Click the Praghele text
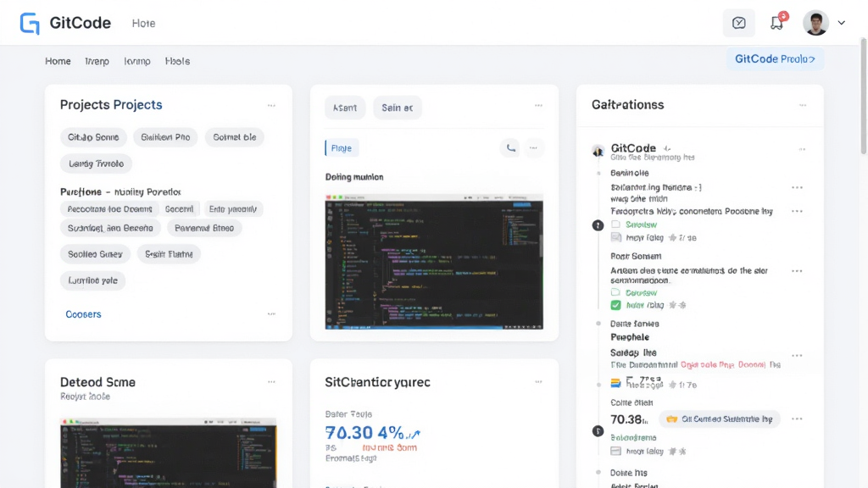This screenshot has width=868, height=488. point(630,337)
